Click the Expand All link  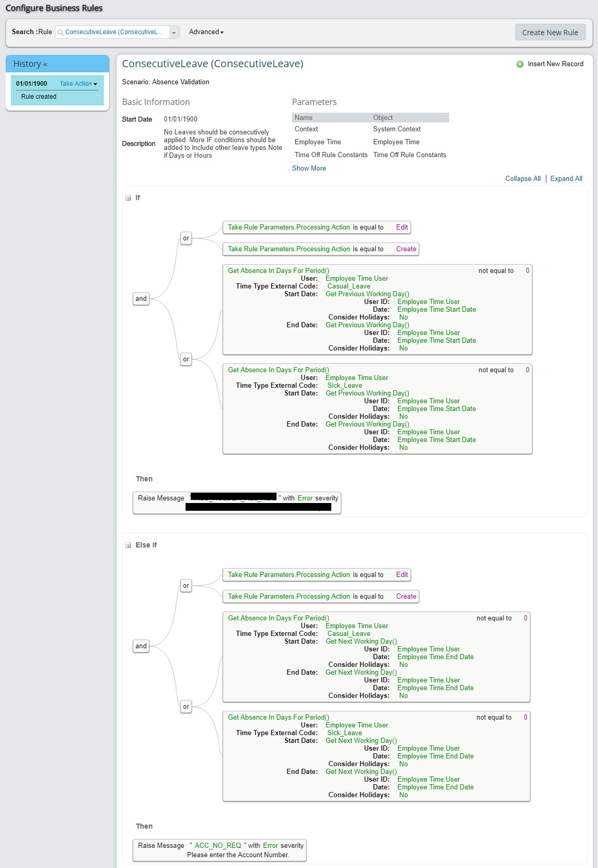click(566, 179)
